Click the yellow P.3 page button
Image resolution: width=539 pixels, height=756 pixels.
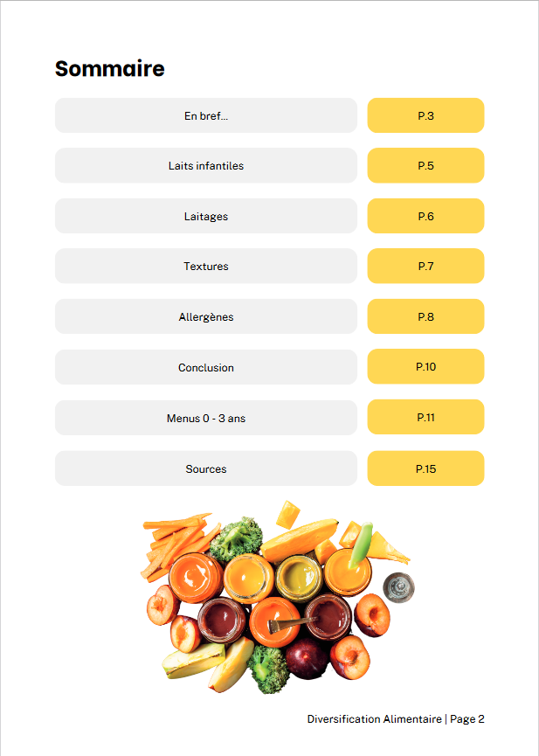tap(425, 115)
